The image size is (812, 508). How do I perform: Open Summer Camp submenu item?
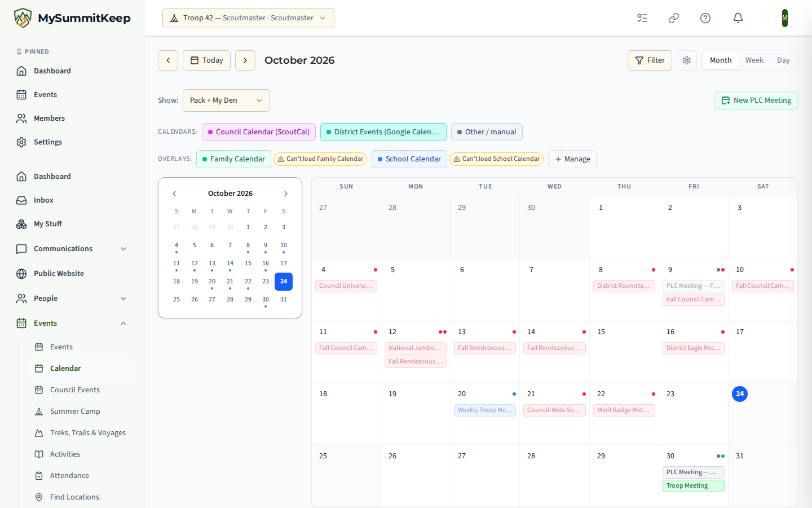click(81, 411)
